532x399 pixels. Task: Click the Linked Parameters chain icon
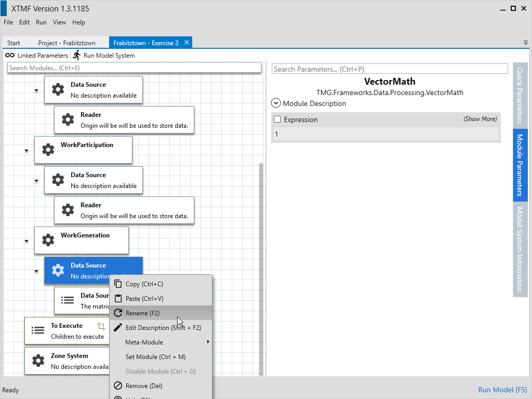tap(10, 55)
